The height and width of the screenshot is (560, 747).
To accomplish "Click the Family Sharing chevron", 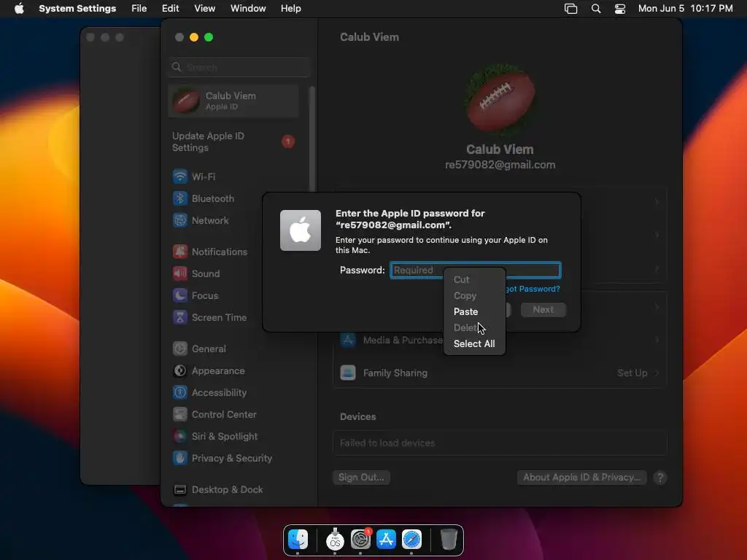I will [657, 373].
